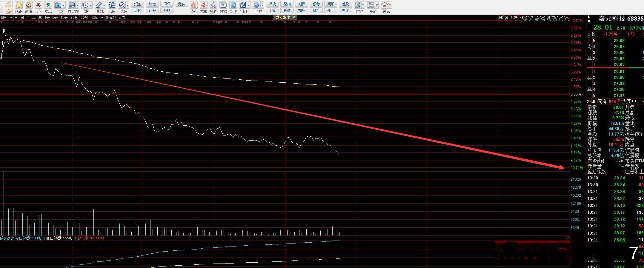Toggle the PK comparison mode
This screenshot has height=268, width=644.
[x=501, y=18]
